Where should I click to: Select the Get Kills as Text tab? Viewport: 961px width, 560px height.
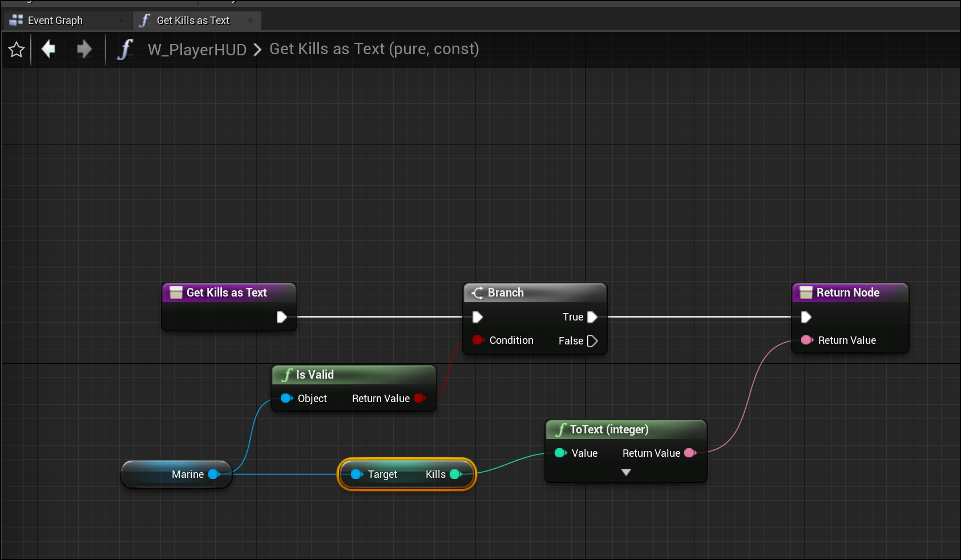[193, 21]
